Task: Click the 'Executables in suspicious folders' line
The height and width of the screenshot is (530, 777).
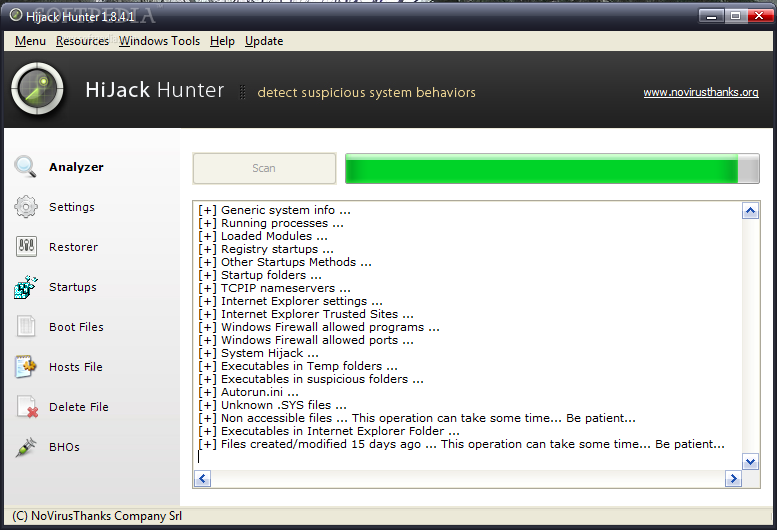Action: tap(311, 379)
